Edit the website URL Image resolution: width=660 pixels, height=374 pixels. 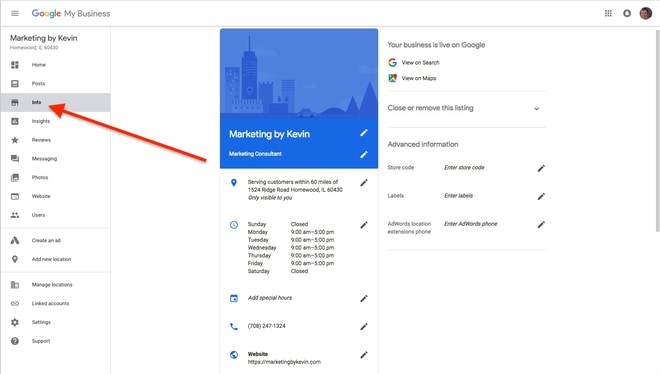point(364,355)
